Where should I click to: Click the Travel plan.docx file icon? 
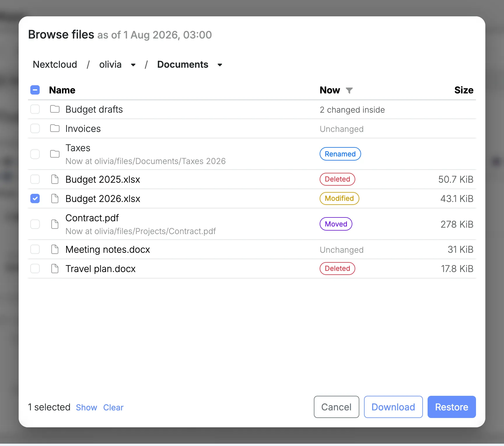(55, 269)
